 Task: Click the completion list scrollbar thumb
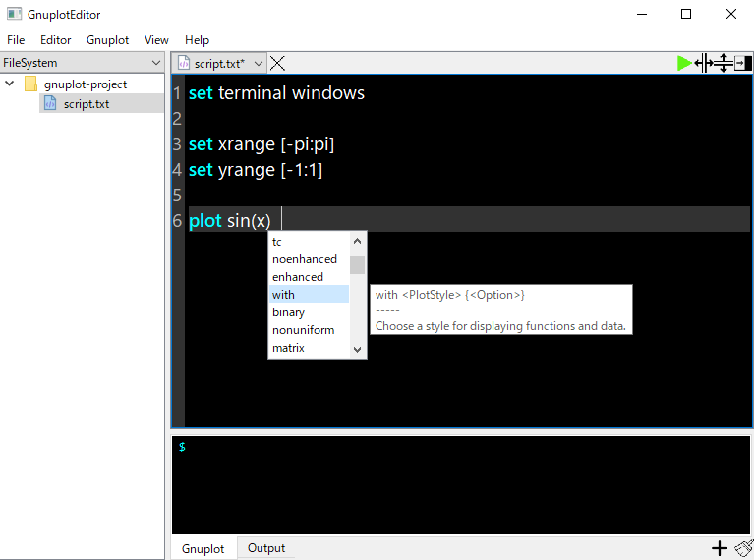pos(357,265)
